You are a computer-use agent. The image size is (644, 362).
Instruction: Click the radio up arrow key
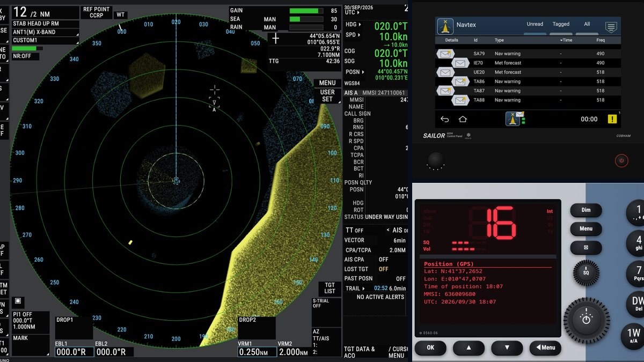[469, 348]
